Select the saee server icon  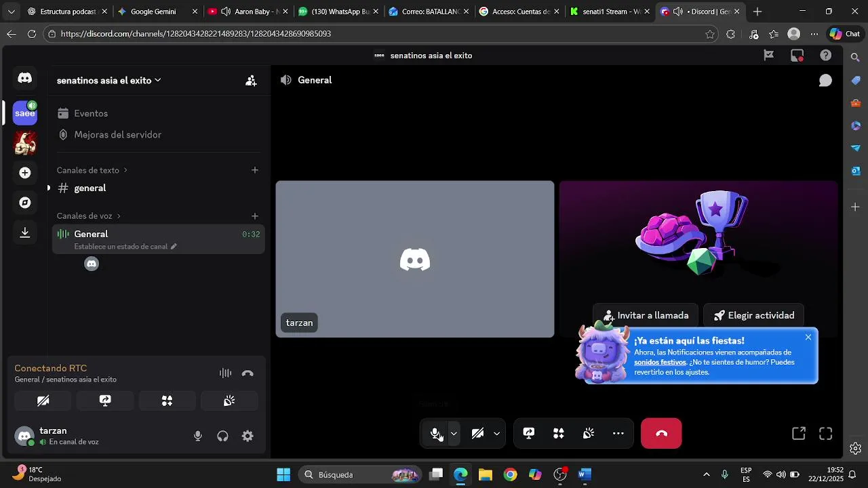(x=25, y=113)
